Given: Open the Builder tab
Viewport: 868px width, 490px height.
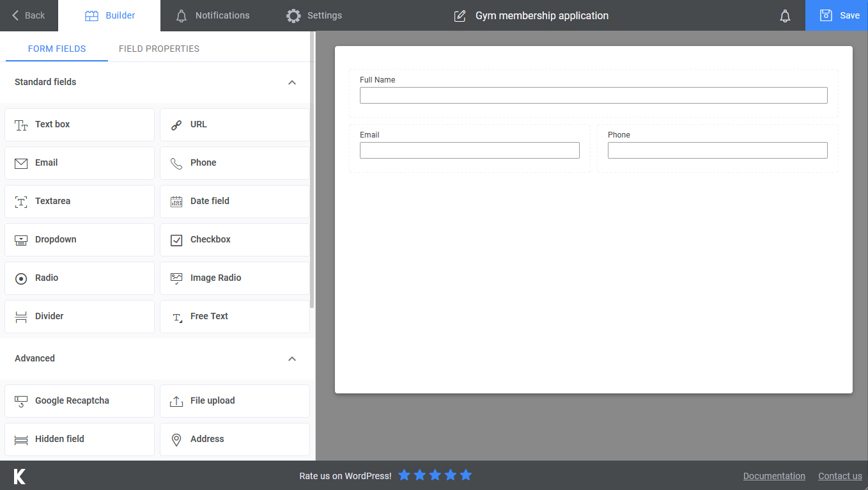Looking at the screenshot, I should click(109, 15).
